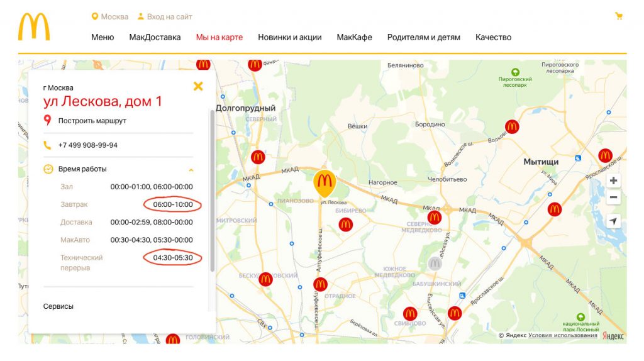Click Построить маршрут route link
The image size is (644, 361).
tap(92, 121)
